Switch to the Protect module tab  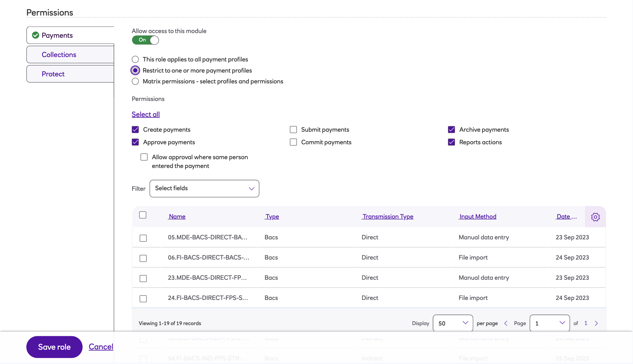point(70,74)
